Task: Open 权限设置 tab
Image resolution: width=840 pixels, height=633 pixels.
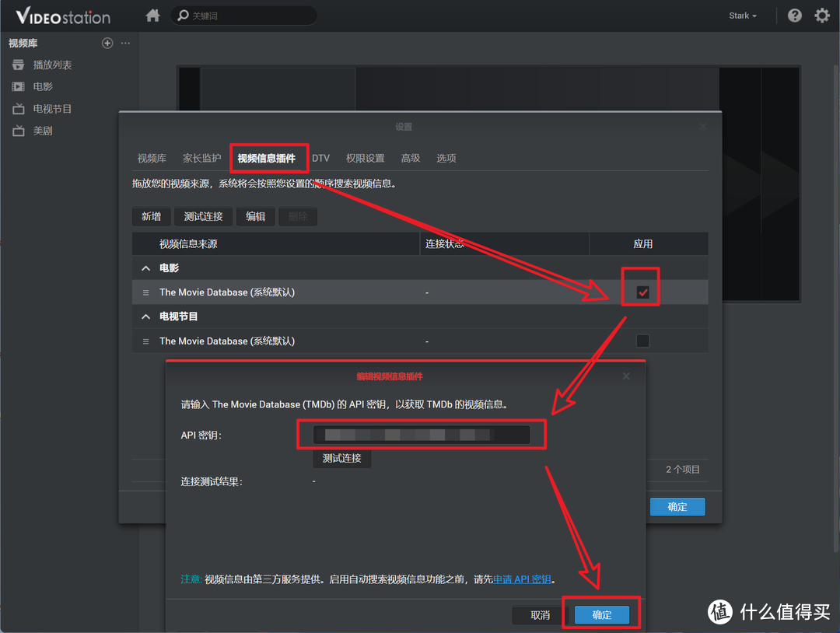Action: 366,158
